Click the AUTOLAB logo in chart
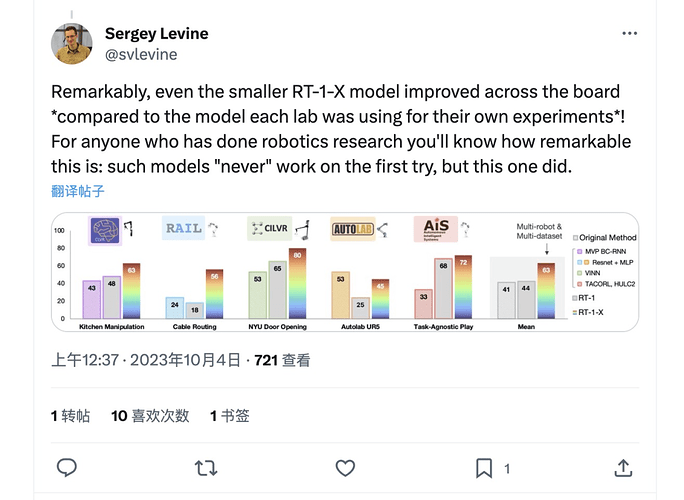The image size is (684, 500). [x=353, y=231]
